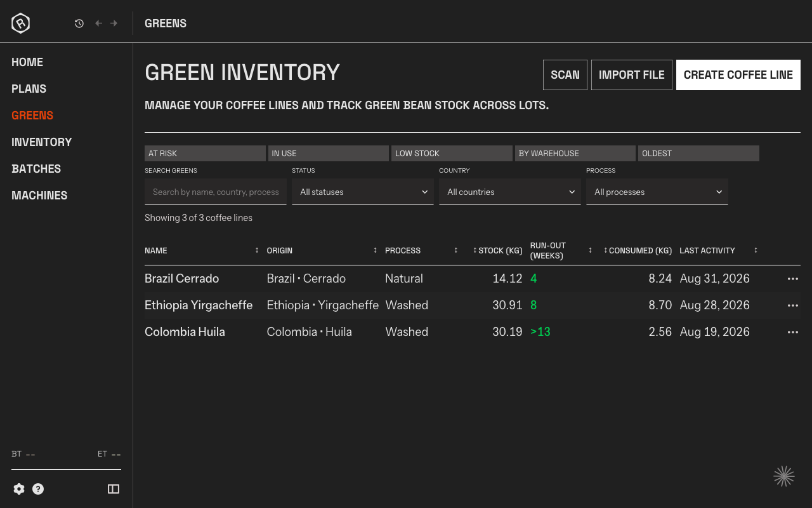This screenshot has width=812, height=508.
Task: Sort by Run-out (Weeks) column arrows
Action: pos(590,250)
